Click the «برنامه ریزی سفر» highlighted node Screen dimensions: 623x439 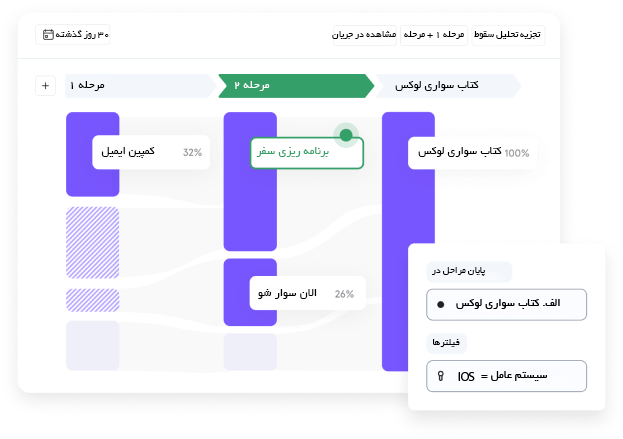coord(307,153)
